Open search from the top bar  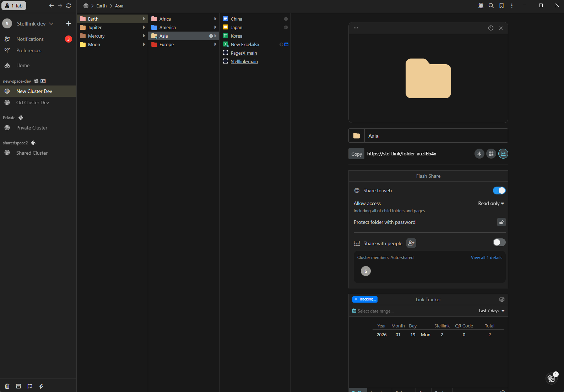491,6
